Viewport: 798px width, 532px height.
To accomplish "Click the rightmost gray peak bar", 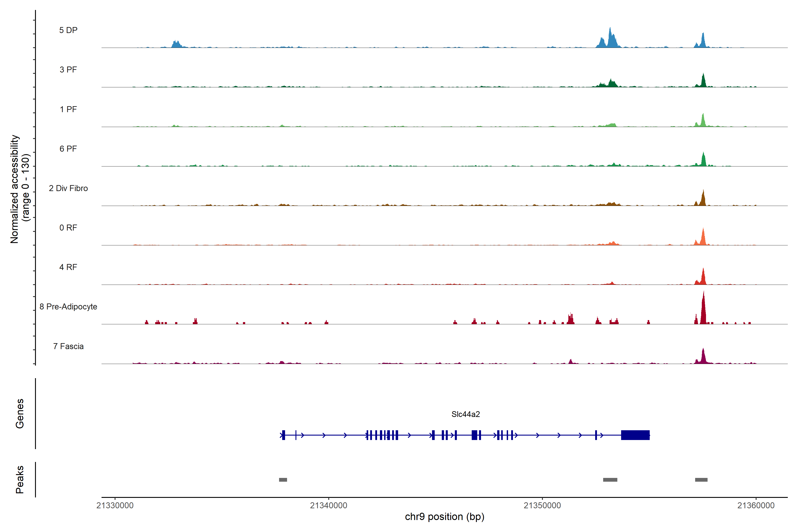I will tap(701, 480).
